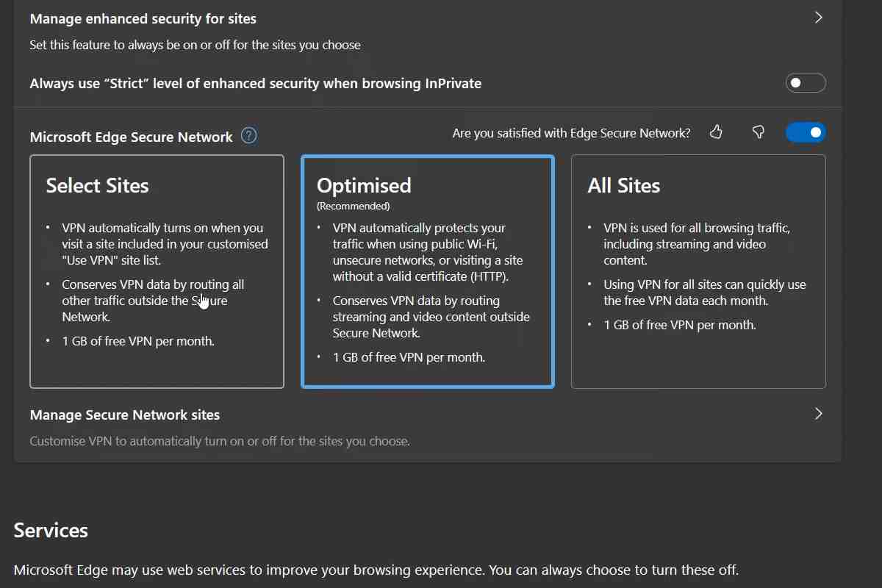Expand Manage enhanced security for sites chevron
This screenshot has height=588, width=882.
click(819, 18)
